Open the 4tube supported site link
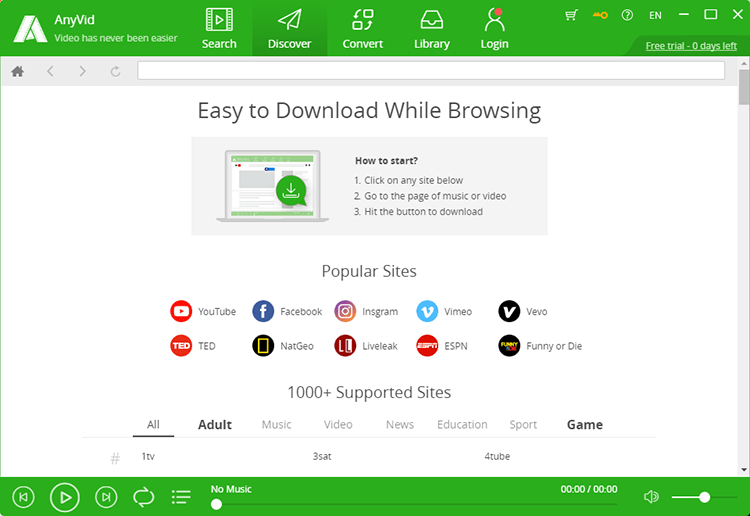 pyautogui.click(x=497, y=456)
